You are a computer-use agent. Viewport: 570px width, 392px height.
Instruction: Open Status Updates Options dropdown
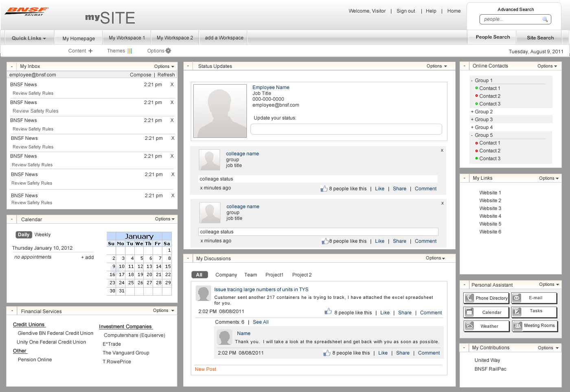437,66
